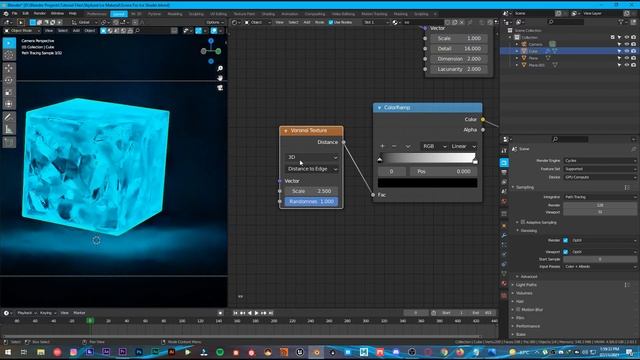Toggle the camera view icon in viewport
The height and width of the screenshot is (360, 640).
pyautogui.click(x=220, y=87)
